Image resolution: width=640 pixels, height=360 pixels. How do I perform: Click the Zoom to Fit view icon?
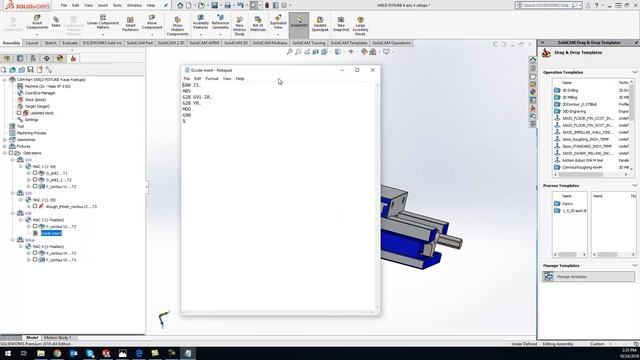click(289, 52)
